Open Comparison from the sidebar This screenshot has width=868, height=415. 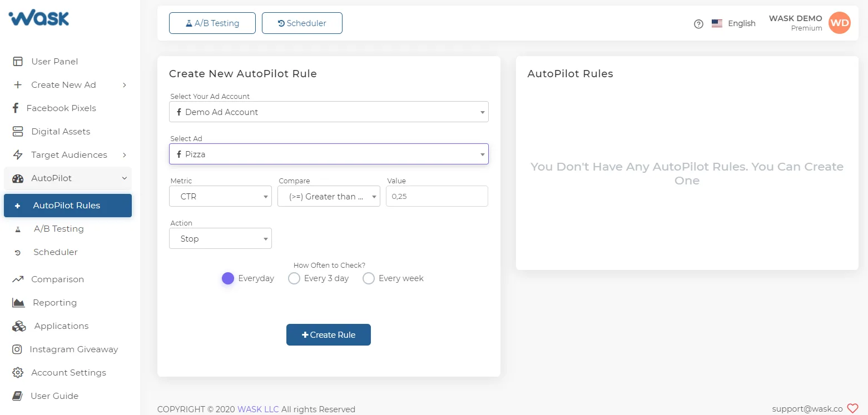[x=57, y=279]
